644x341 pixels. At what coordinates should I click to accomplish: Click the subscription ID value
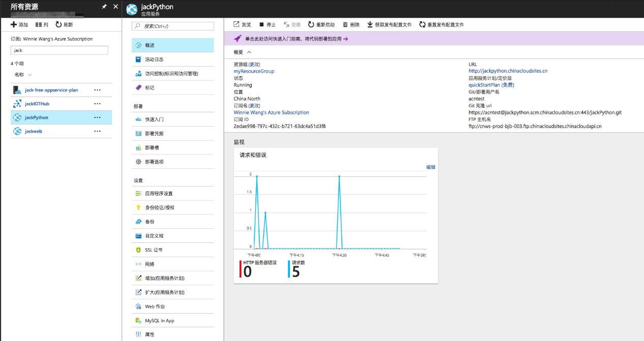pyautogui.click(x=279, y=126)
